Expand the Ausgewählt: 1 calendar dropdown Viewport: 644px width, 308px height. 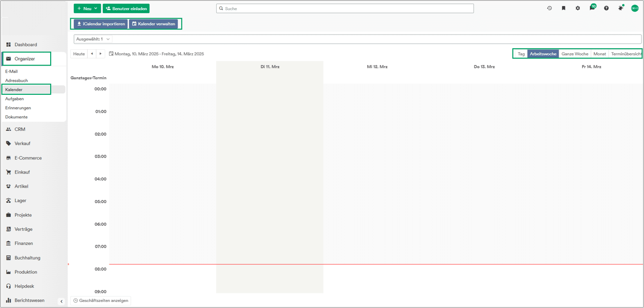click(x=93, y=39)
